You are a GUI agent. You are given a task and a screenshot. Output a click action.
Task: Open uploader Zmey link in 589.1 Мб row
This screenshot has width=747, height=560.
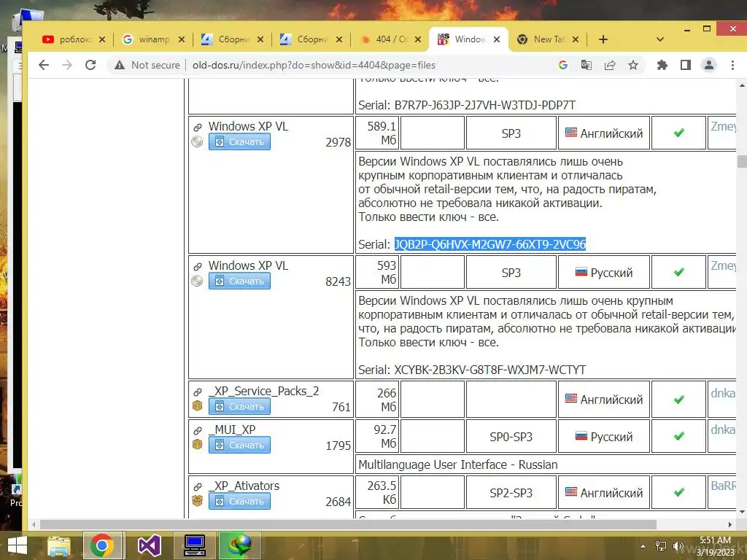723,126
